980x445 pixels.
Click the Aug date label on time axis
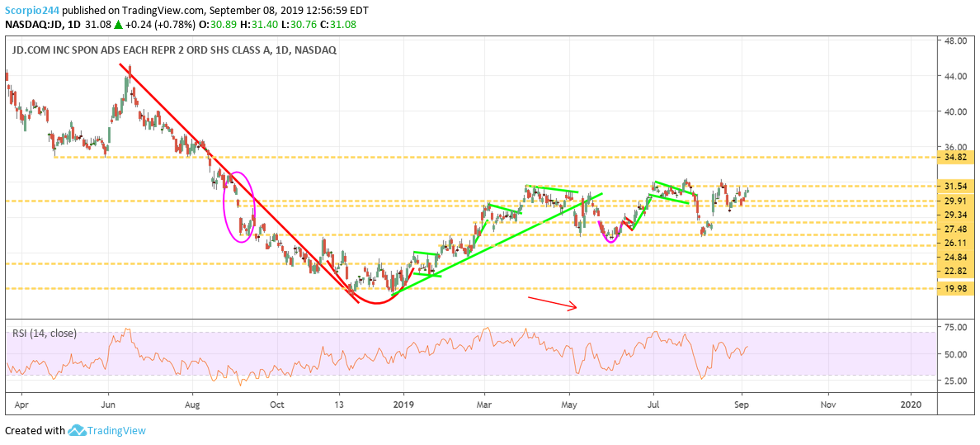192,405
